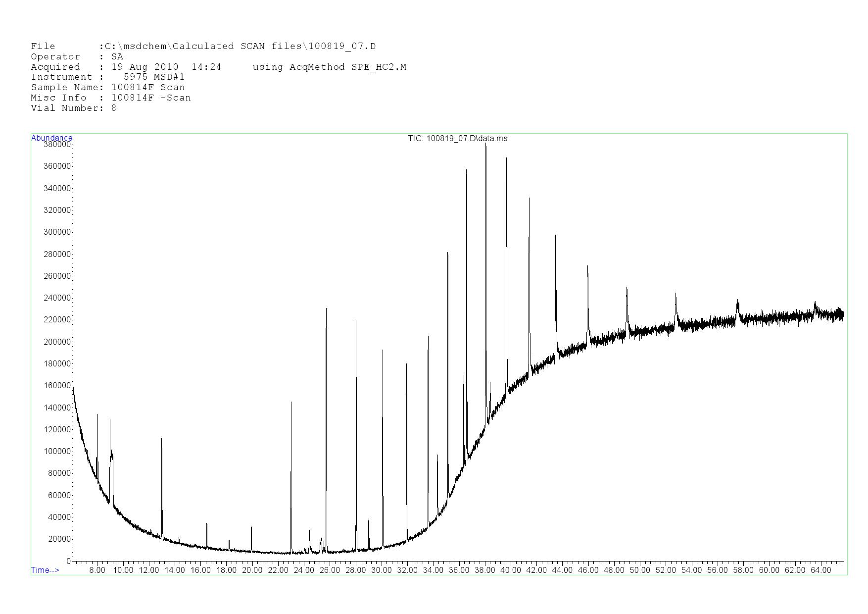Click the blue Time--> x-axis label
The height and width of the screenshot is (614, 868).
click(45, 570)
